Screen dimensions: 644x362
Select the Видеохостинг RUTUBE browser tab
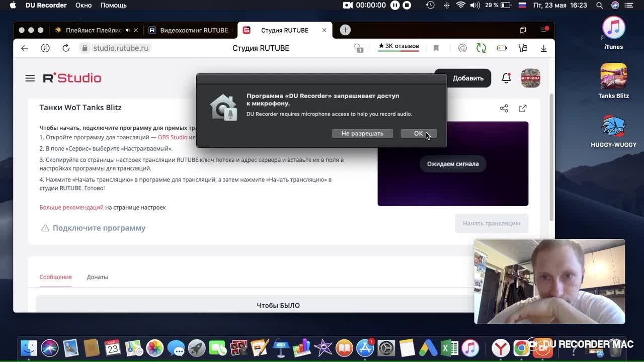189,30
